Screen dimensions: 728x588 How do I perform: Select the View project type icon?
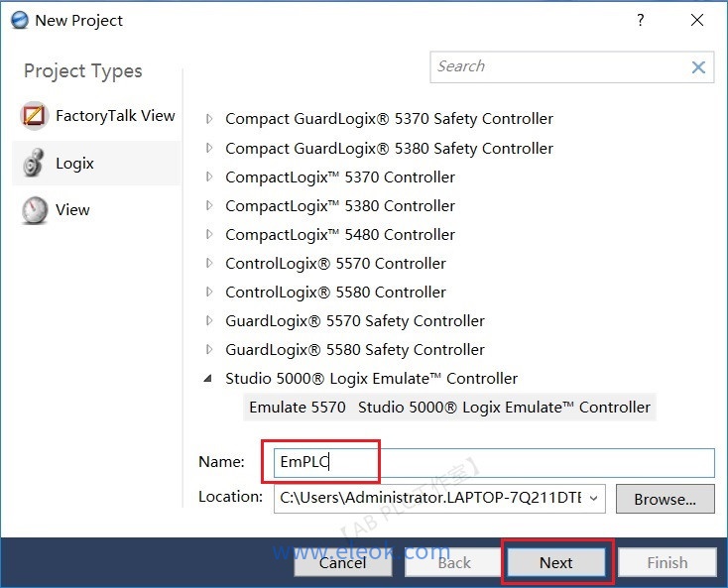click(x=35, y=210)
